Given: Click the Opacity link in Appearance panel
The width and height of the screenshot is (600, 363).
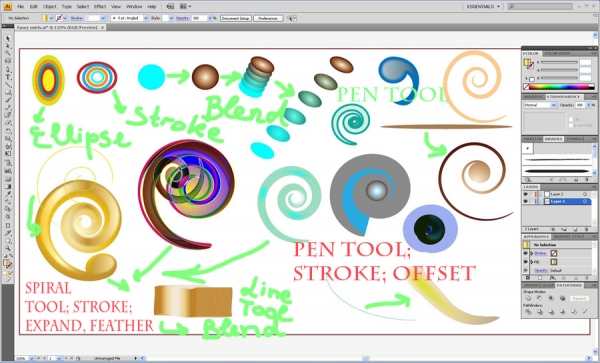Looking at the screenshot, I should click(x=541, y=270).
